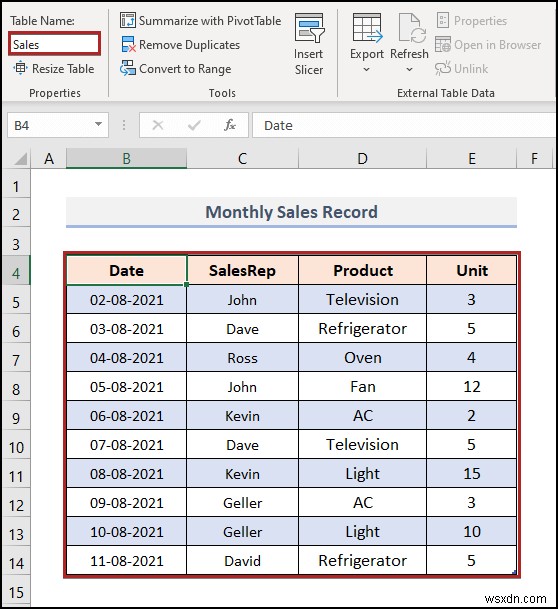The width and height of the screenshot is (558, 609).
Task: Select row 8 header
Action: coord(16,389)
